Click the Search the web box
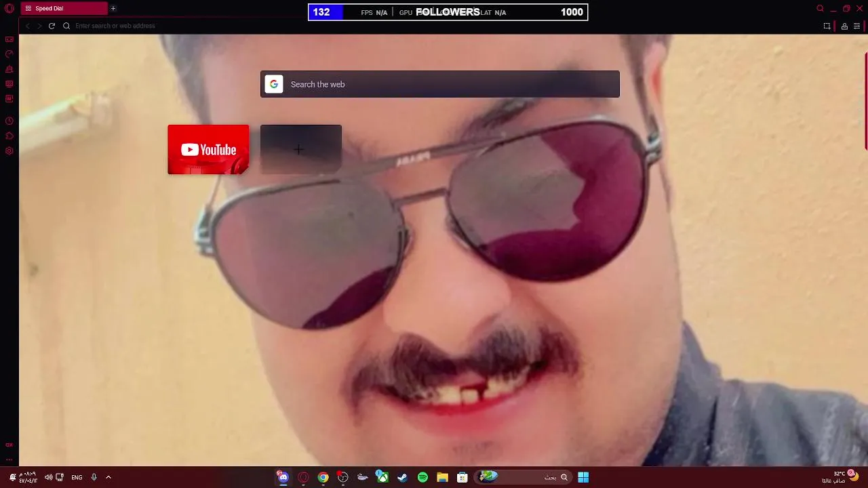The image size is (868, 488). pos(440,84)
